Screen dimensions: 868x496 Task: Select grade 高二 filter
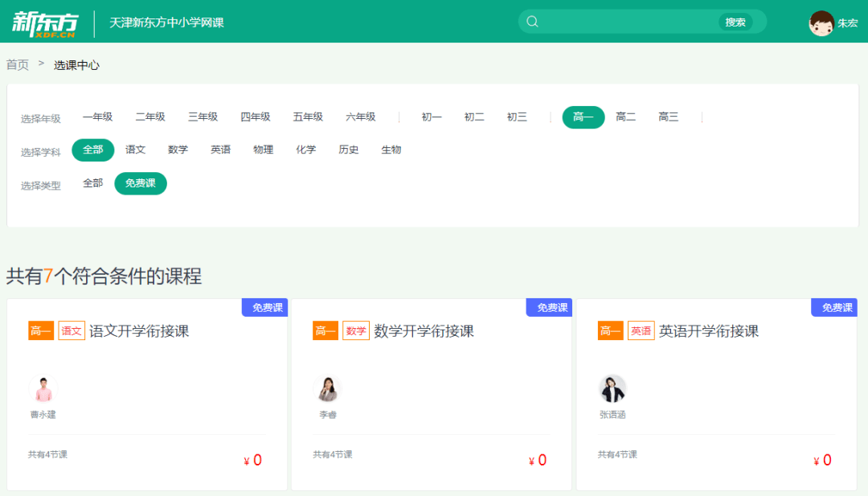click(x=625, y=117)
